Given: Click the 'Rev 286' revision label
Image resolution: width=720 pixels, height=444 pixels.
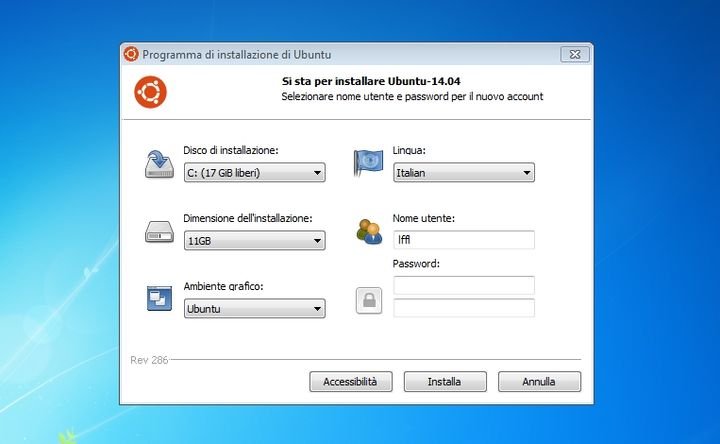Looking at the screenshot, I should [x=149, y=360].
